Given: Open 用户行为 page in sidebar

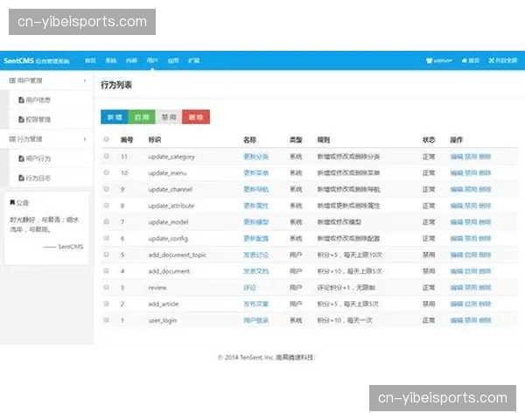Looking at the screenshot, I should [34, 158].
